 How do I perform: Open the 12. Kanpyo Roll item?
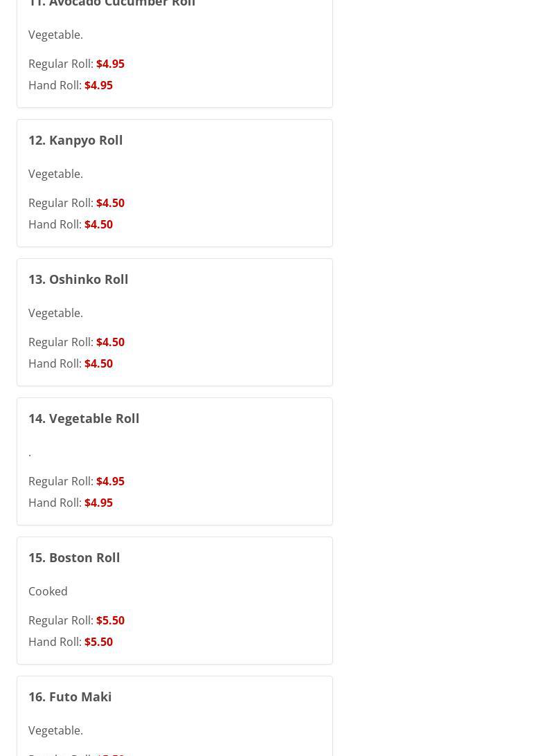tap(75, 140)
